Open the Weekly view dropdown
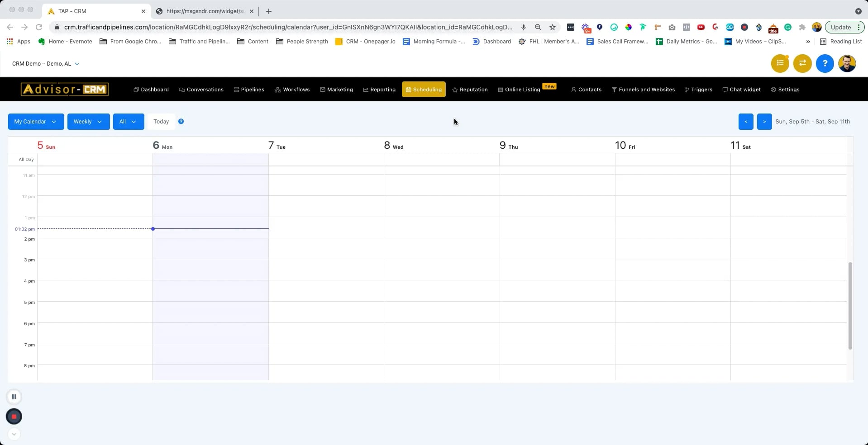Screen dimensions: 868x445 [x=89, y=122]
